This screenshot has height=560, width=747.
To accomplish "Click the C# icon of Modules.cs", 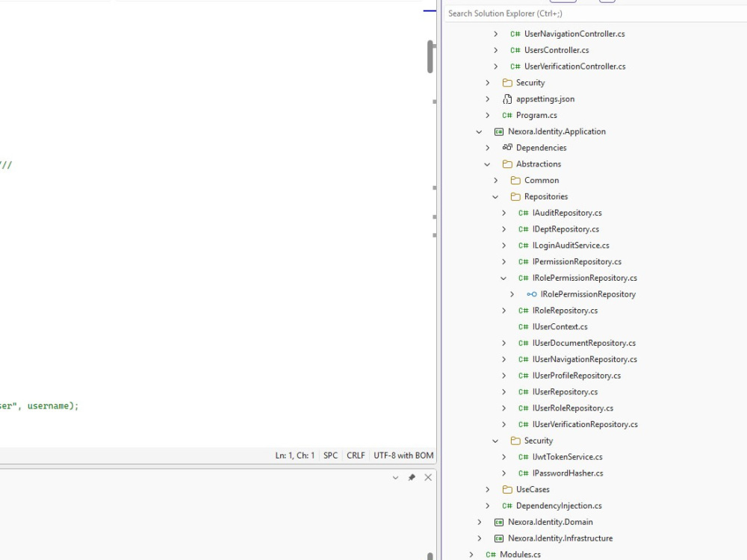I will click(x=491, y=554).
